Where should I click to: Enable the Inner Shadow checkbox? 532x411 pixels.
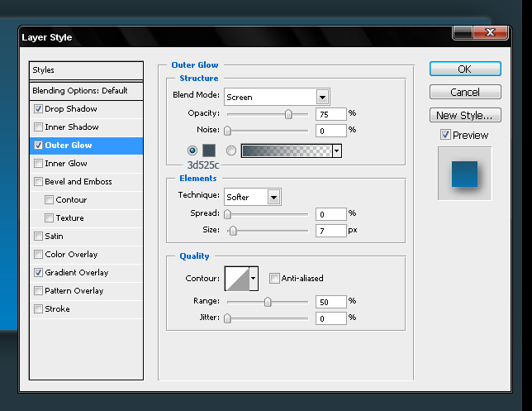click(39, 127)
